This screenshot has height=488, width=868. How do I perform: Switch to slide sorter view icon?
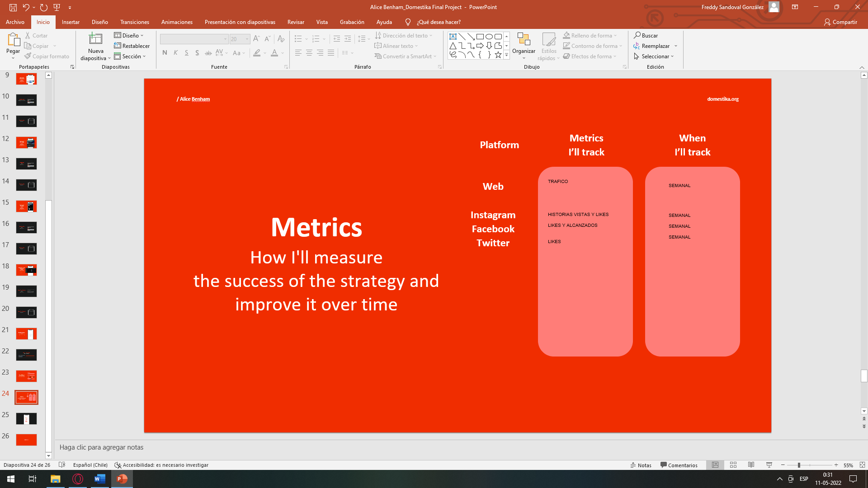click(x=733, y=465)
